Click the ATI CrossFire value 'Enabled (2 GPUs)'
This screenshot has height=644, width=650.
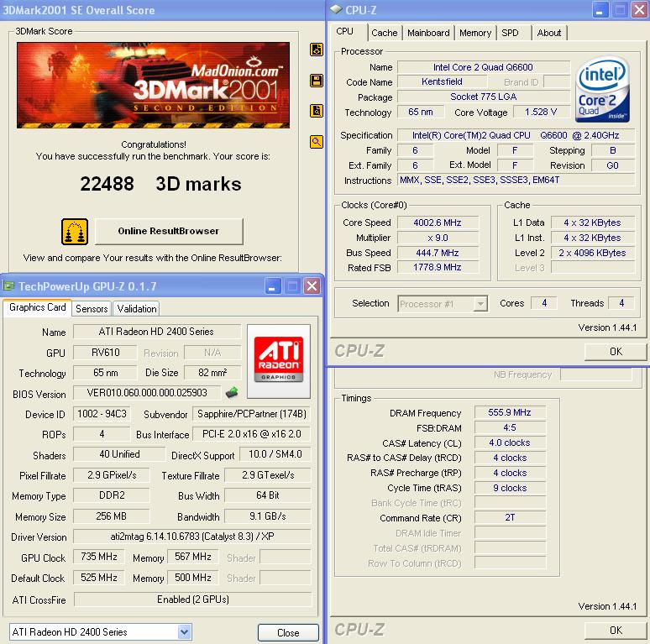(x=193, y=599)
